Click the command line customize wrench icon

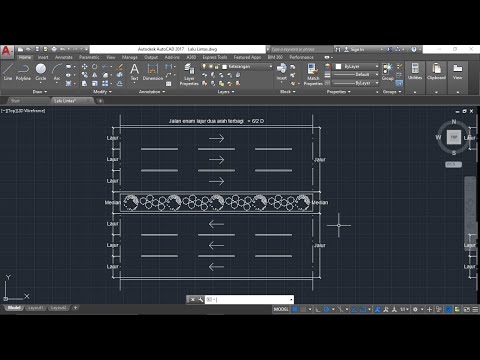point(201,300)
